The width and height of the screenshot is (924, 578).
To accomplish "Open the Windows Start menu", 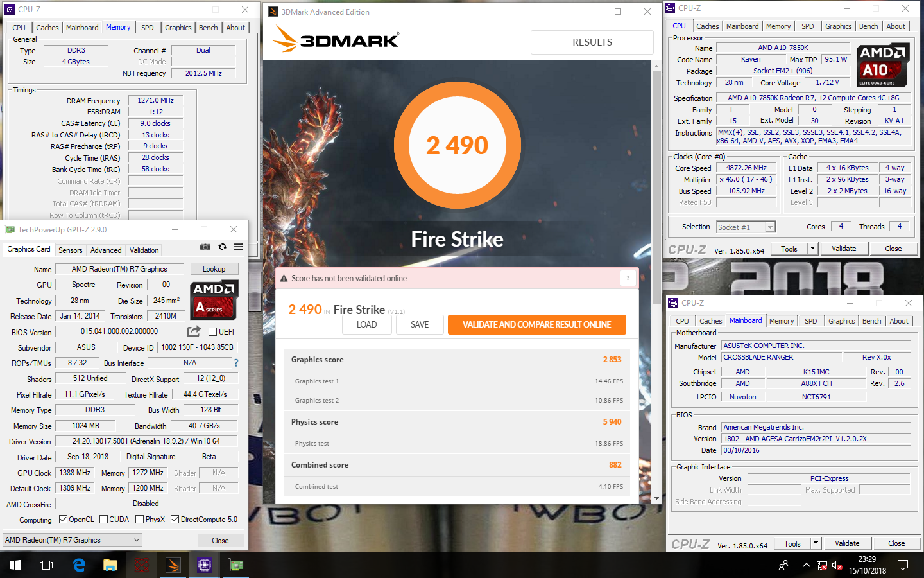I will 15,565.
